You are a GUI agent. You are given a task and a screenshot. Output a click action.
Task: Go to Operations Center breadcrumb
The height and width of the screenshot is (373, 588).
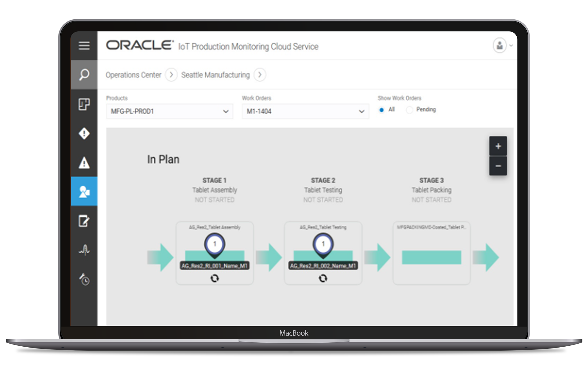click(x=134, y=75)
